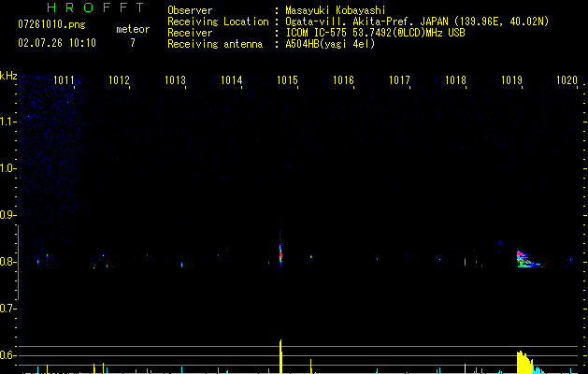Click the yellow level block after 1019

click(x=524, y=363)
